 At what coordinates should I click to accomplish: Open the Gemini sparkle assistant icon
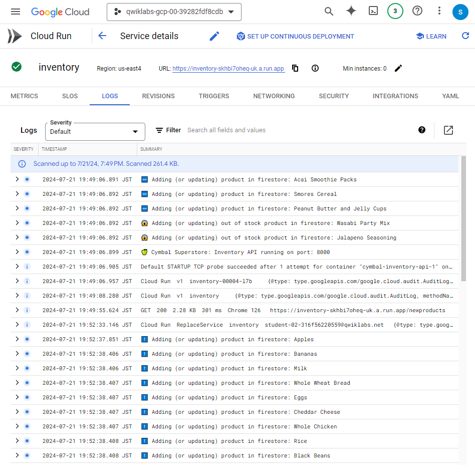351,11
